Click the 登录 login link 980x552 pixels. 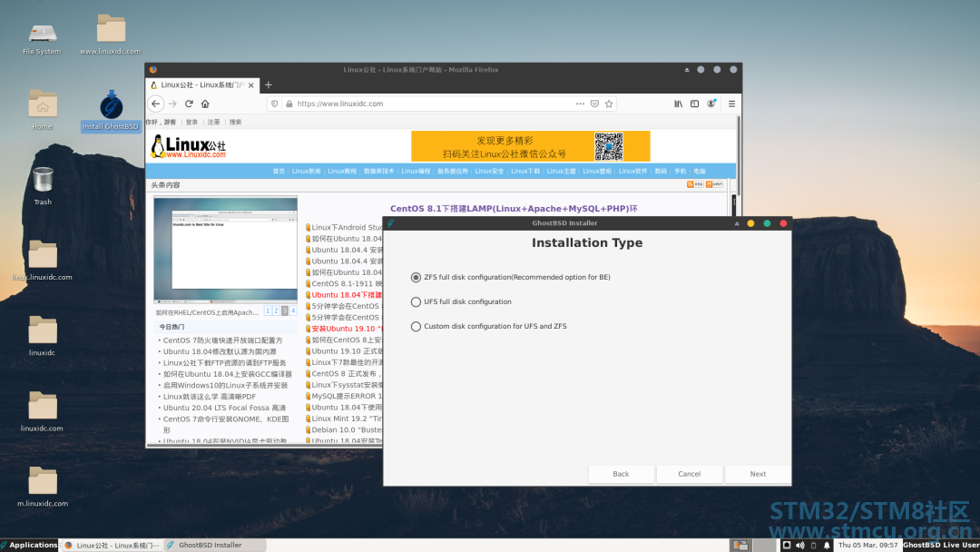pyautogui.click(x=191, y=123)
